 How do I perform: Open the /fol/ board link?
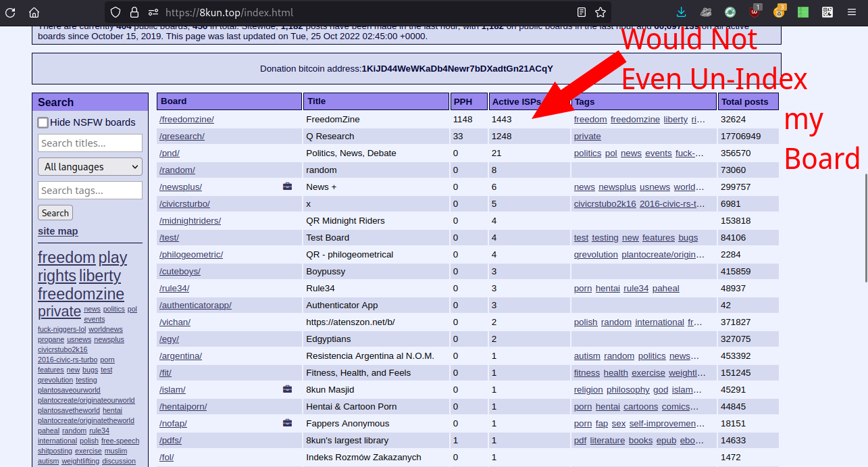tap(167, 458)
